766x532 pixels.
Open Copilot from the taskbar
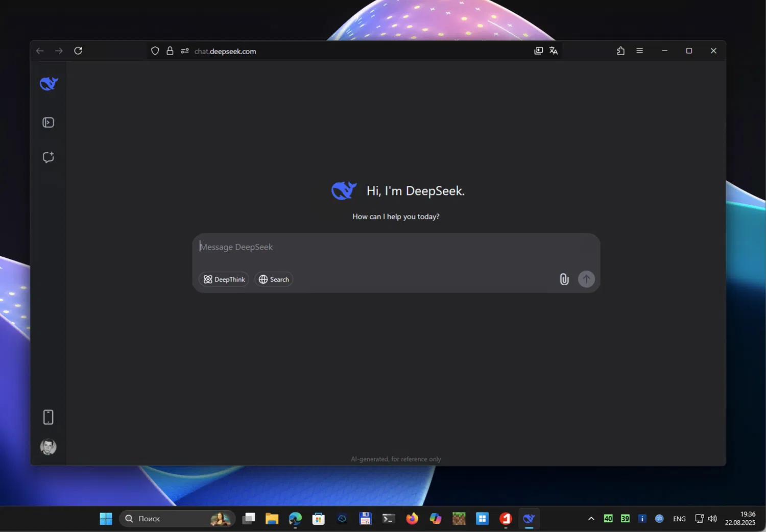[x=436, y=519]
